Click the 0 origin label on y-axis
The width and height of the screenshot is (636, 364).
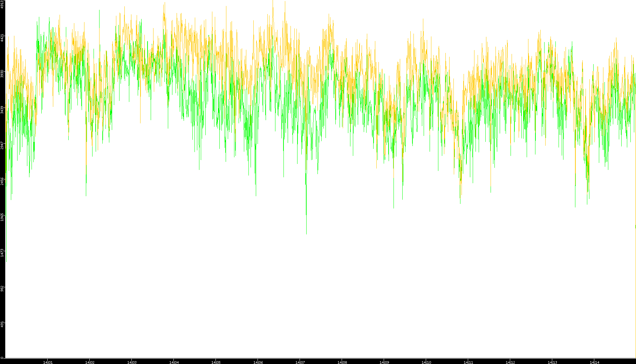click(x=2, y=358)
